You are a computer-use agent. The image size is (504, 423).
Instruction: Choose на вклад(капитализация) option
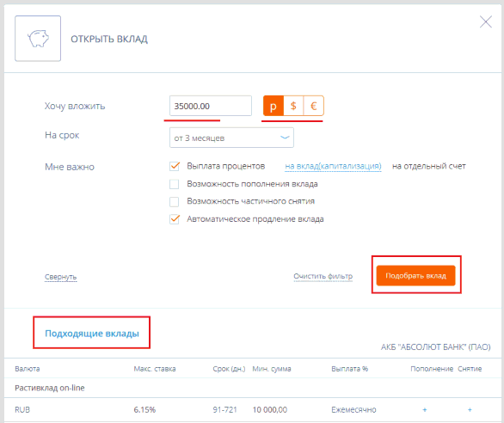click(x=333, y=166)
